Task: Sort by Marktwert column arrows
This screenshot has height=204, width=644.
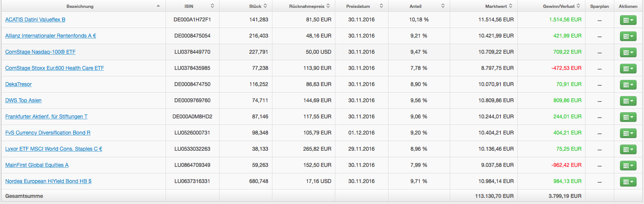Action: [x=510, y=6]
